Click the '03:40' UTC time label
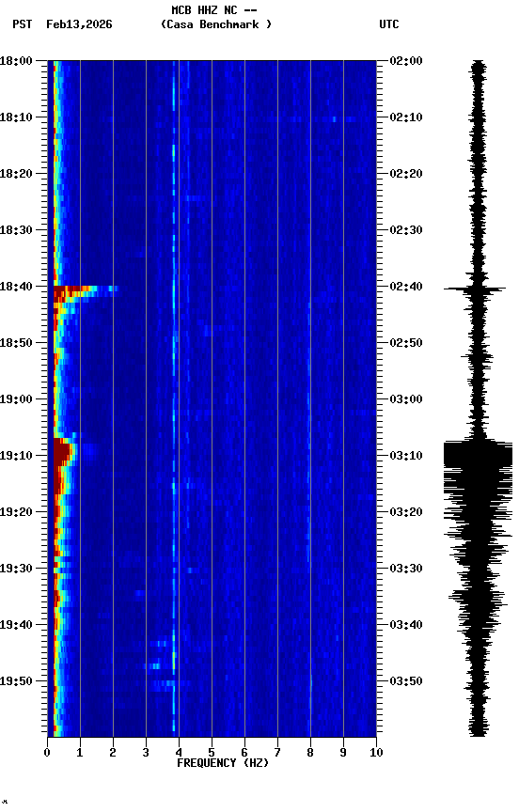The height and width of the screenshot is (812, 519). [406, 626]
